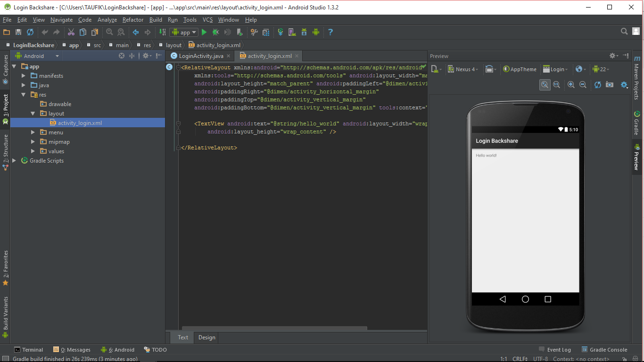Collapse the layout folder in project tree
This screenshot has width=644, height=362.
point(33,113)
